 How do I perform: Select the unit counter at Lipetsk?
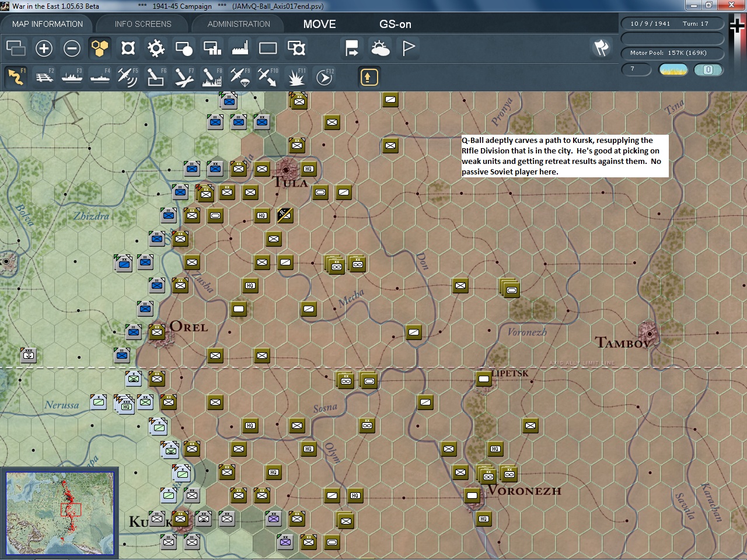(x=484, y=379)
